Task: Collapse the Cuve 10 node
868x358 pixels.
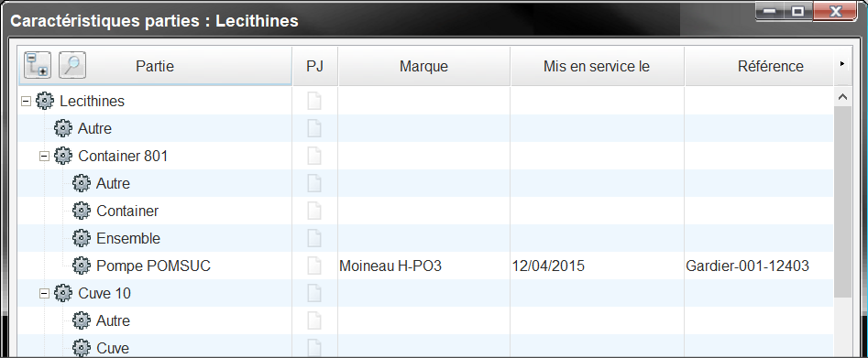Action: [x=44, y=293]
